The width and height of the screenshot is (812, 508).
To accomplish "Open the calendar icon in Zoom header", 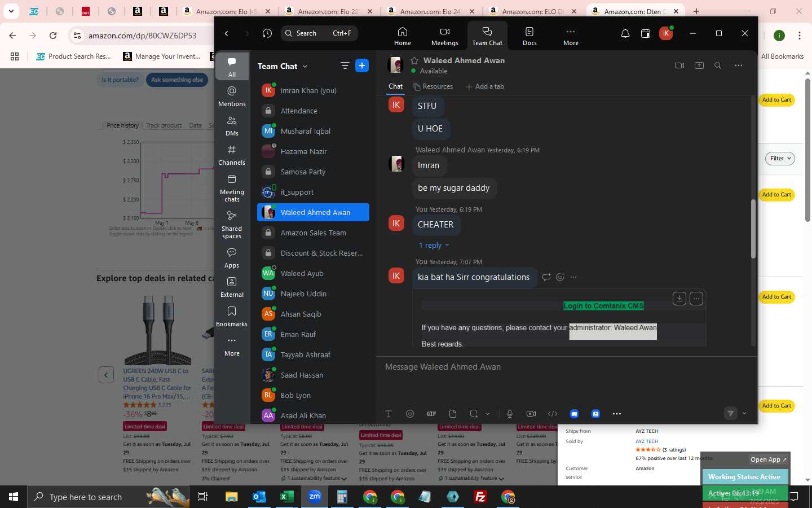I will click(646, 33).
